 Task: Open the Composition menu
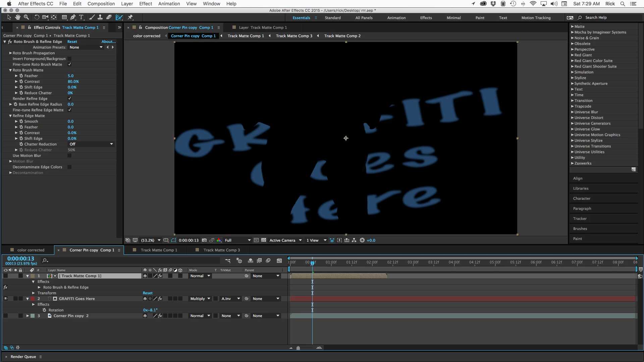point(101,4)
